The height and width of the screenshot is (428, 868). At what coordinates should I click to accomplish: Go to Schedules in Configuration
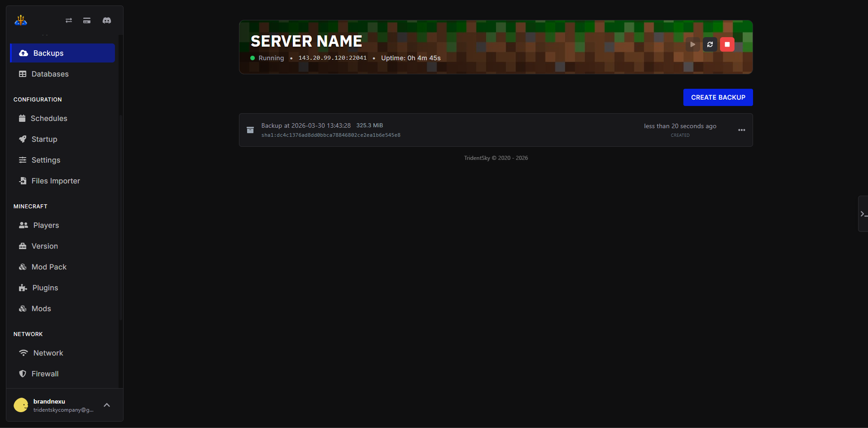49,118
